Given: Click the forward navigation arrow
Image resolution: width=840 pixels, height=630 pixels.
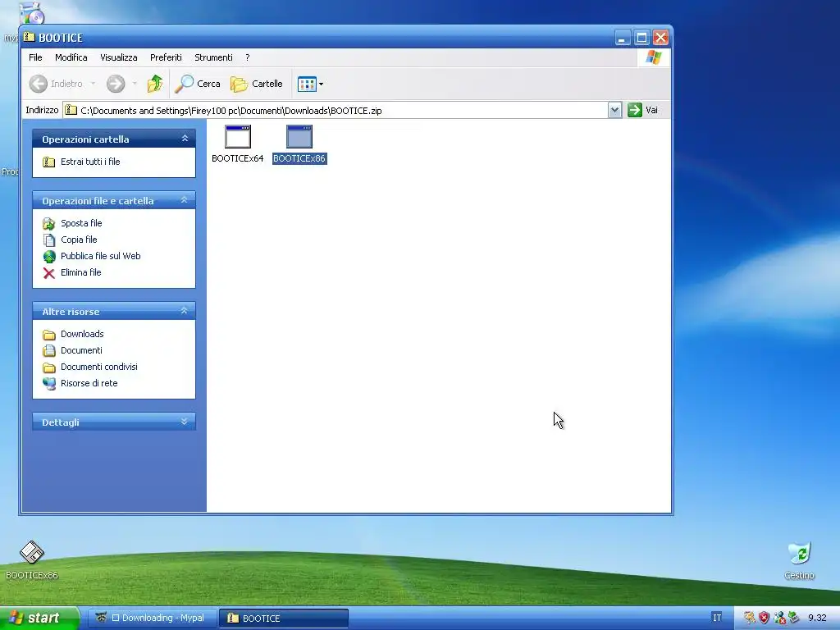Looking at the screenshot, I should [x=116, y=84].
